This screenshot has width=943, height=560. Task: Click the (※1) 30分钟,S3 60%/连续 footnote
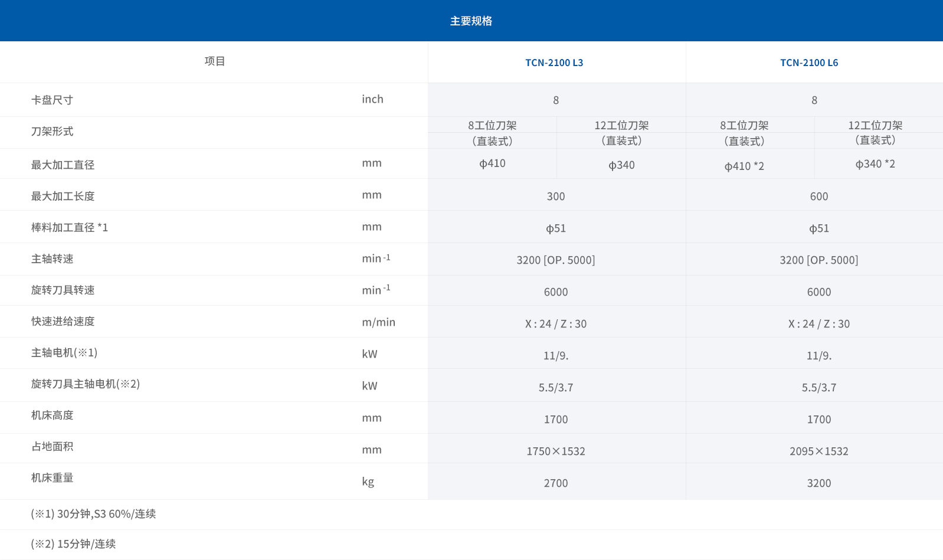pyautogui.click(x=93, y=514)
